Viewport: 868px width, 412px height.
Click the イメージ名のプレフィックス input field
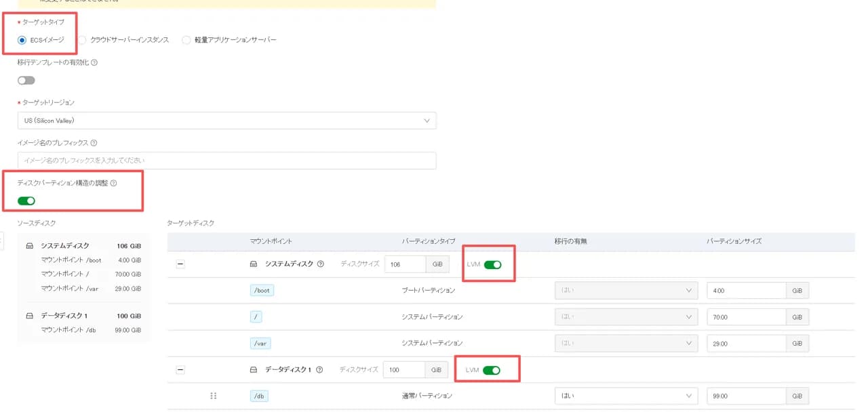point(226,161)
